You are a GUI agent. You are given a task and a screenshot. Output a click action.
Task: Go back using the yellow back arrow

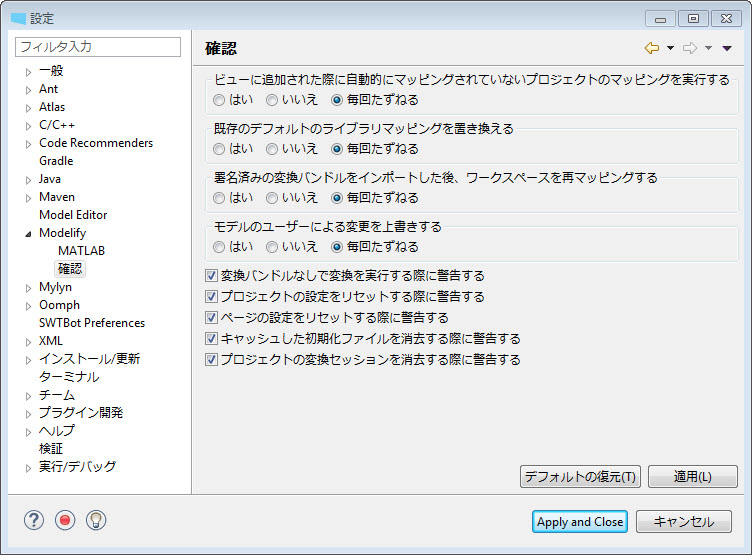pyautogui.click(x=652, y=48)
